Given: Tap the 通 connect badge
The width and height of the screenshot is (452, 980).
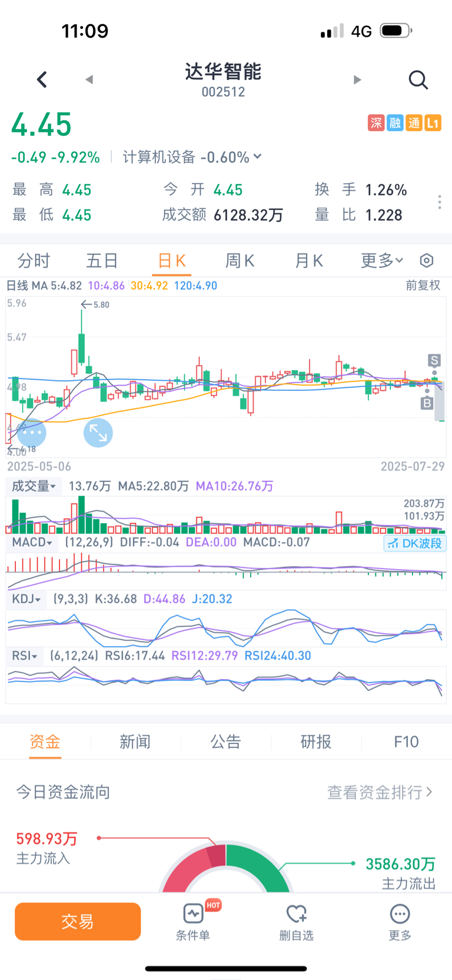Looking at the screenshot, I should click(x=414, y=123).
